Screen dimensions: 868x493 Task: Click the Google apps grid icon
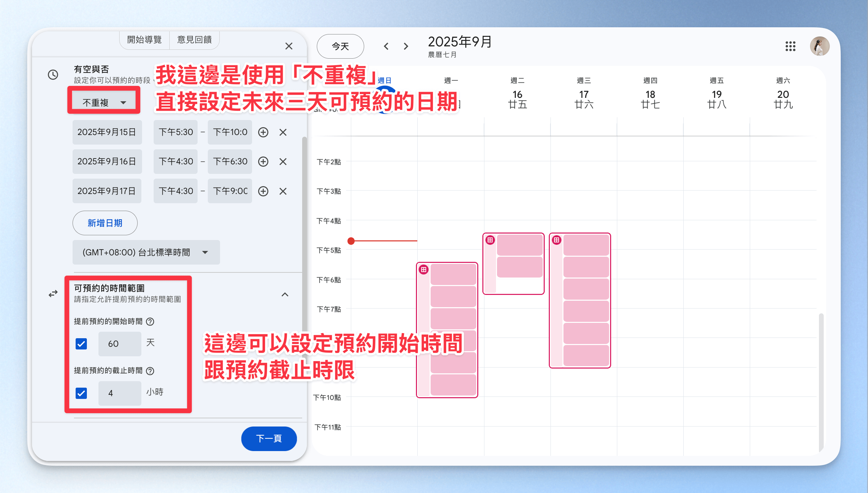(x=790, y=46)
